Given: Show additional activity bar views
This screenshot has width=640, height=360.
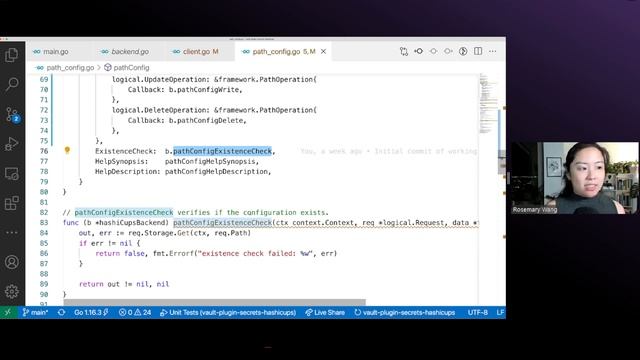Looking at the screenshot, I should click(12, 232).
